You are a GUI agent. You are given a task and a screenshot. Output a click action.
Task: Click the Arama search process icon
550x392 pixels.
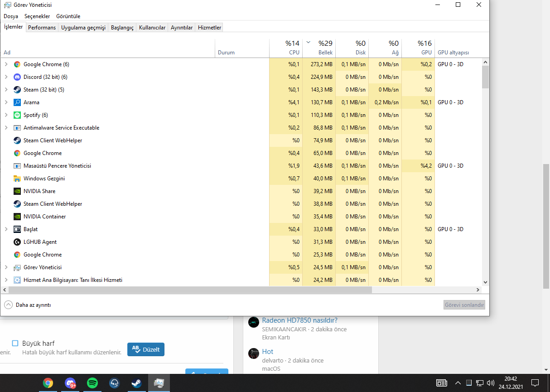(x=17, y=102)
